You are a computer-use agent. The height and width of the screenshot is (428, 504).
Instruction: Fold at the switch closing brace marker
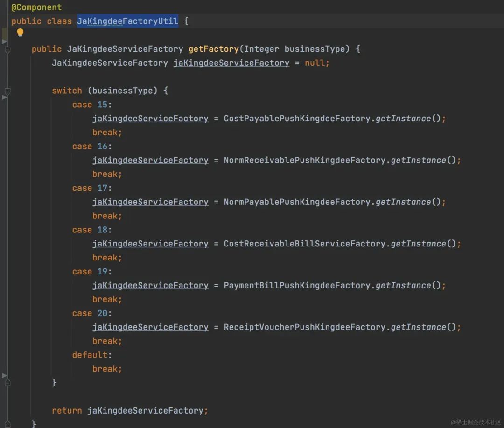(8, 383)
